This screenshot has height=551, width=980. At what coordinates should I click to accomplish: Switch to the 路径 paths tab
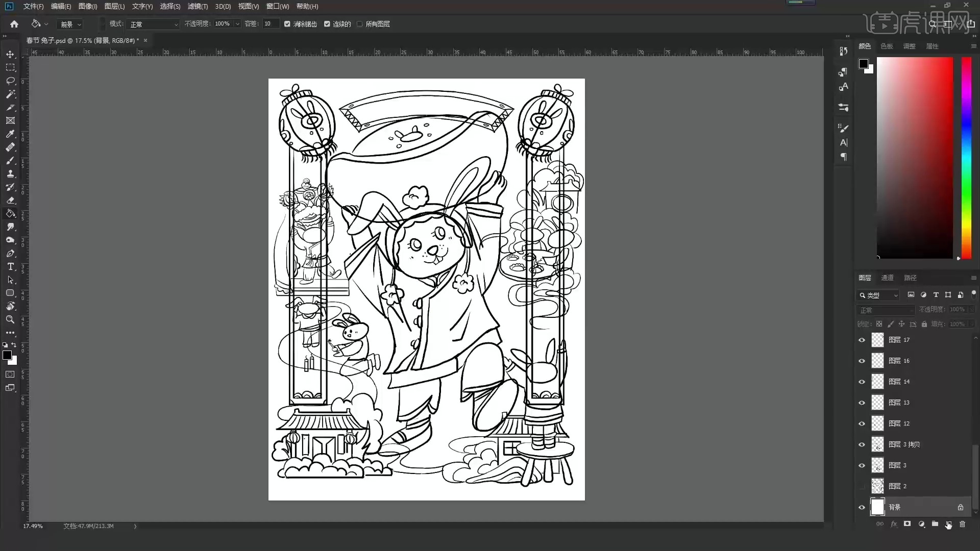(x=910, y=278)
